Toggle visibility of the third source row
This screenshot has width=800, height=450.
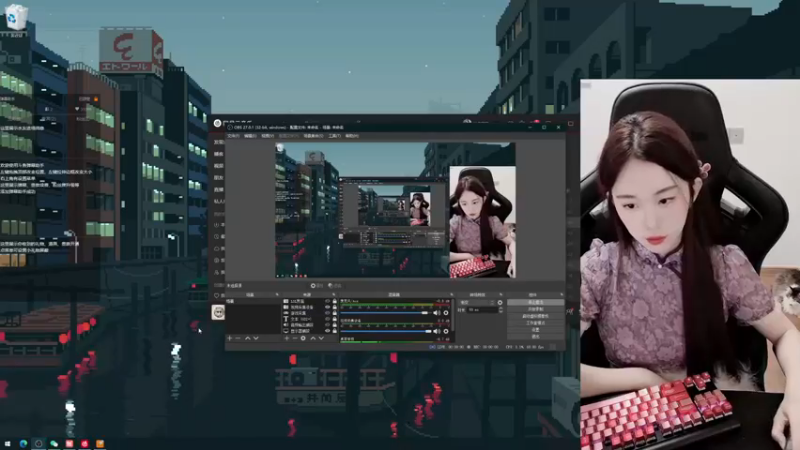328,313
